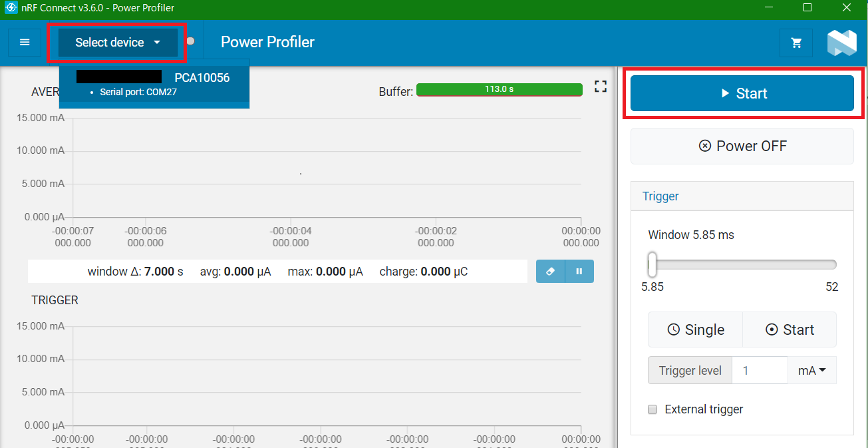This screenshot has height=448, width=868.
Task: Enable the External trigger checkbox
Action: 652,409
